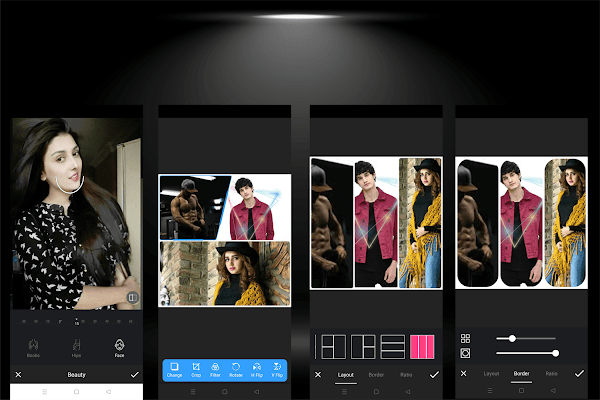Image resolution: width=600 pixels, height=400 pixels.
Task: Select the pink three-column layout
Action: point(422,347)
